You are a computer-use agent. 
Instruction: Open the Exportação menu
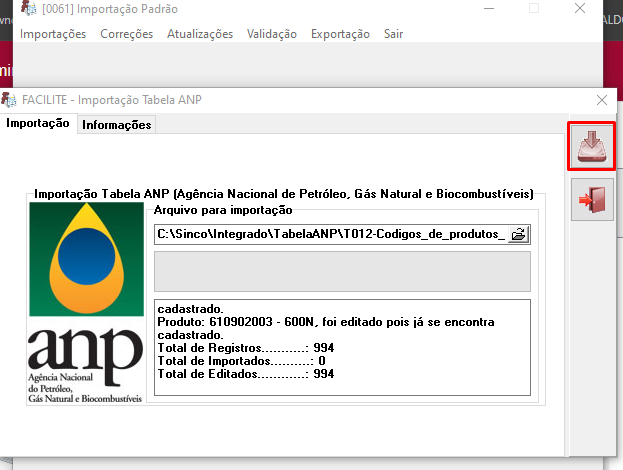click(x=340, y=34)
